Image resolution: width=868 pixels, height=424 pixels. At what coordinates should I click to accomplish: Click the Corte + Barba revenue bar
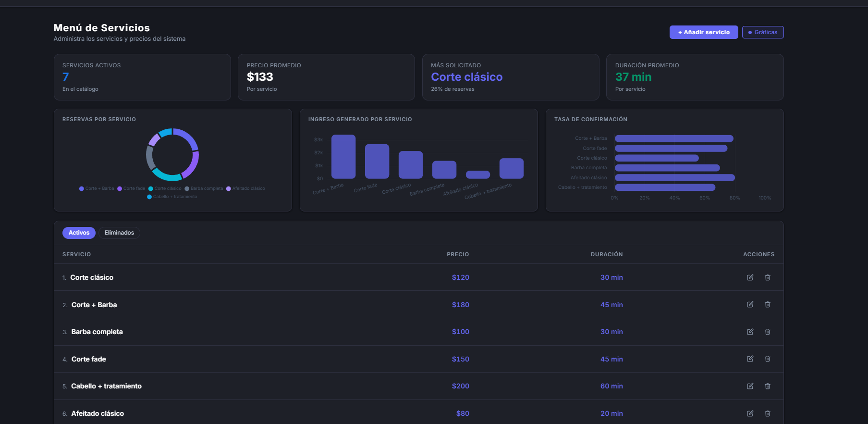click(343, 157)
